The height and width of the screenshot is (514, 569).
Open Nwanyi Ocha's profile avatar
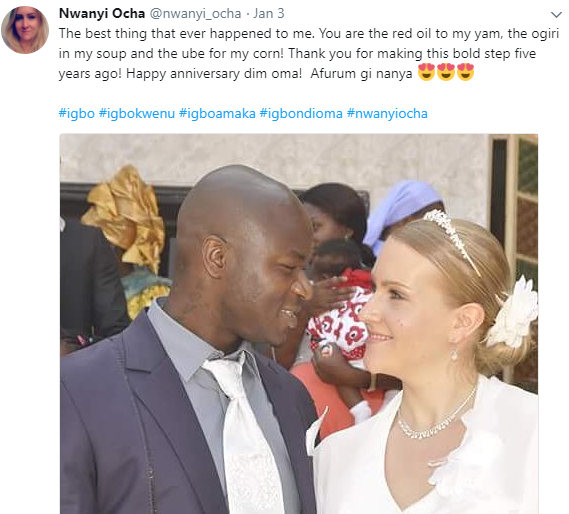[x=25, y=30]
